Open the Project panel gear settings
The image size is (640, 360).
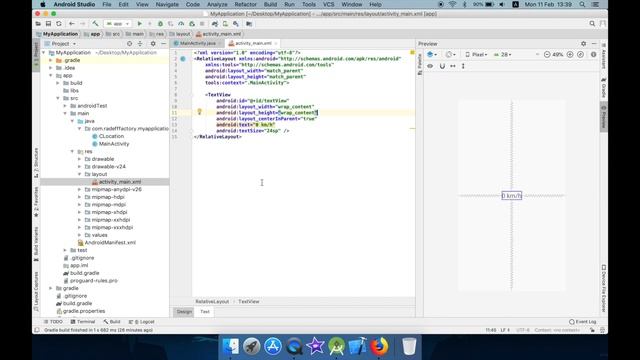[x=153, y=44]
